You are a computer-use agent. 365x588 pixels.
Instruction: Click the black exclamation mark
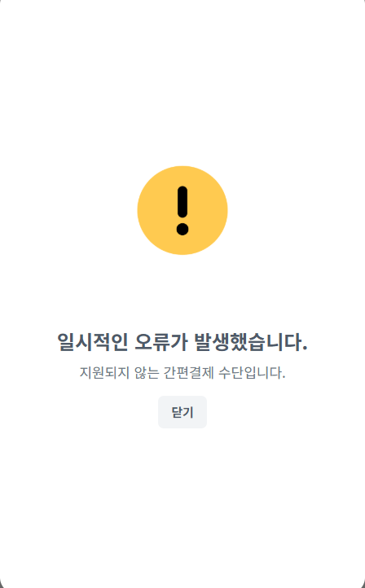point(182,210)
